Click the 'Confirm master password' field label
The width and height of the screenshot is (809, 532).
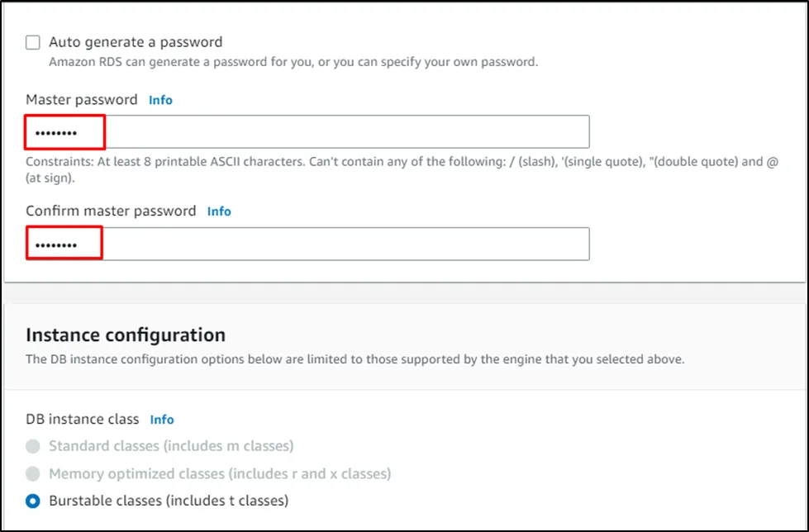point(111,211)
